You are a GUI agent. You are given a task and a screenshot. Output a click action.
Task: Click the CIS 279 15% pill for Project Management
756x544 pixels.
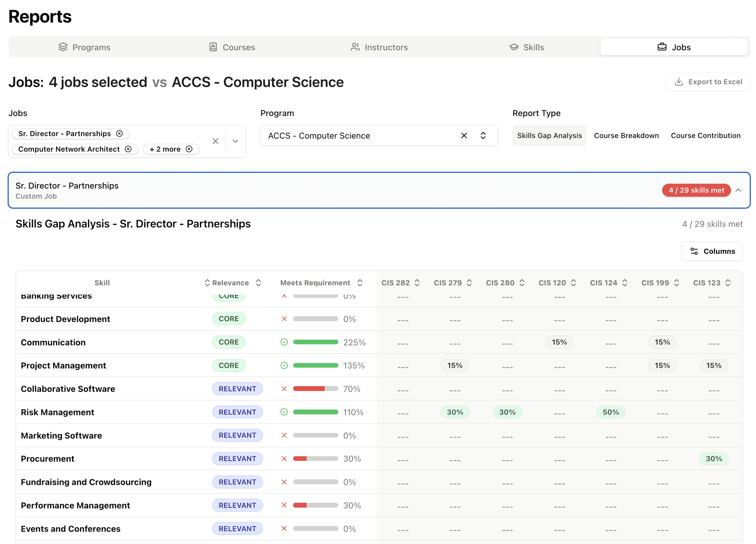[x=455, y=365]
